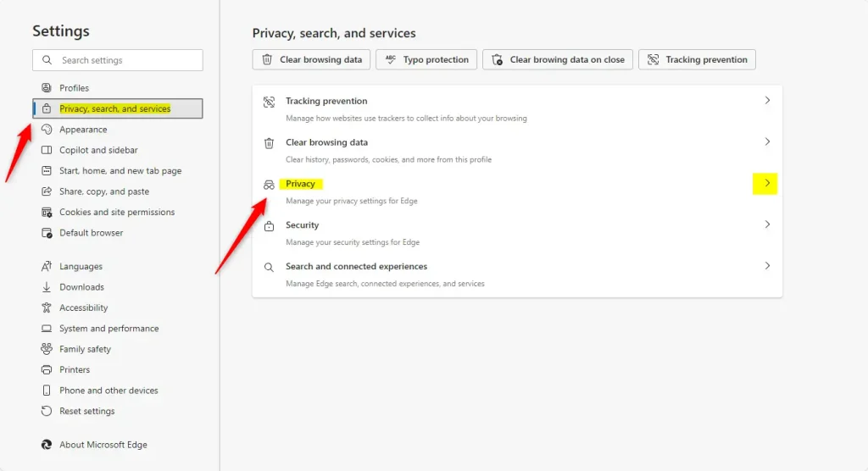This screenshot has height=471, width=868.
Task: Click the Clear browsing data top button
Action: click(x=311, y=59)
